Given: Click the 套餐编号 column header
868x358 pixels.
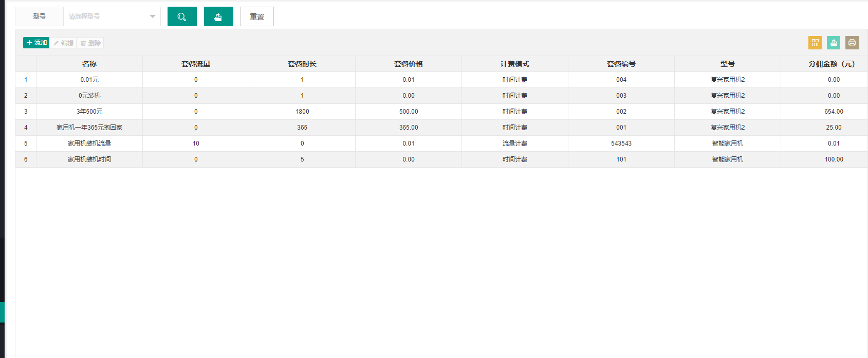Looking at the screenshot, I should tap(621, 64).
